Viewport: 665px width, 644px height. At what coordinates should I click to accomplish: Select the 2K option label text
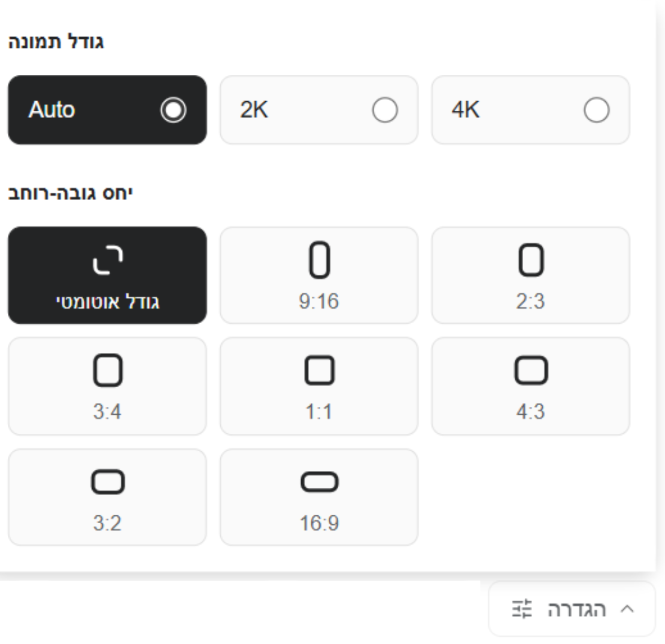tap(254, 110)
